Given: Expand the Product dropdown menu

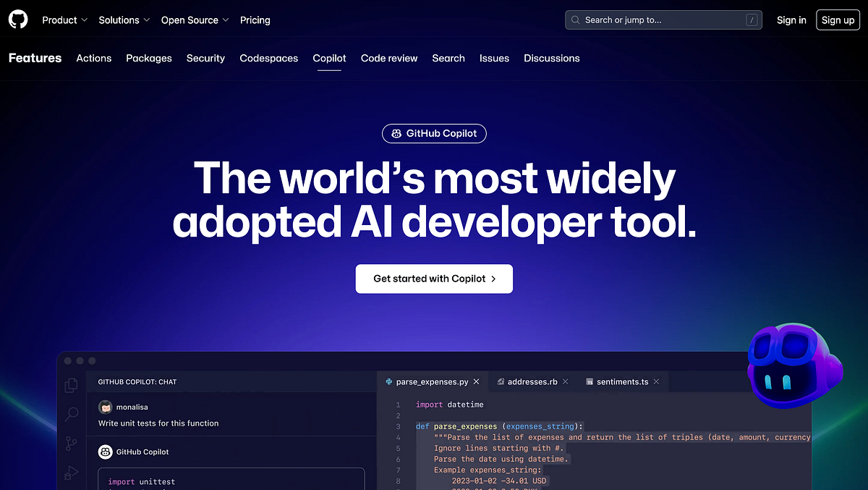Looking at the screenshot, I should [64, 20].
